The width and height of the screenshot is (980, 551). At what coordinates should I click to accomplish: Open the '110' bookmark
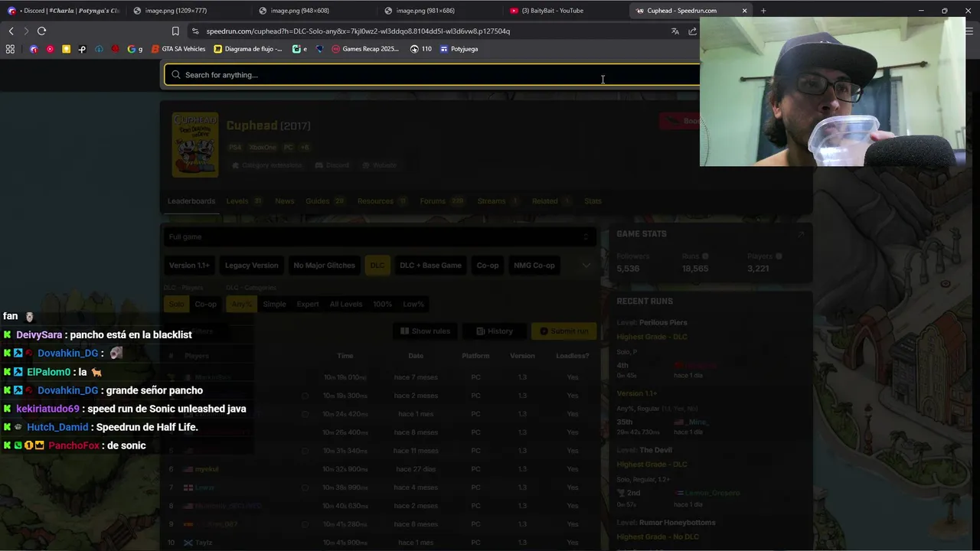421,49
